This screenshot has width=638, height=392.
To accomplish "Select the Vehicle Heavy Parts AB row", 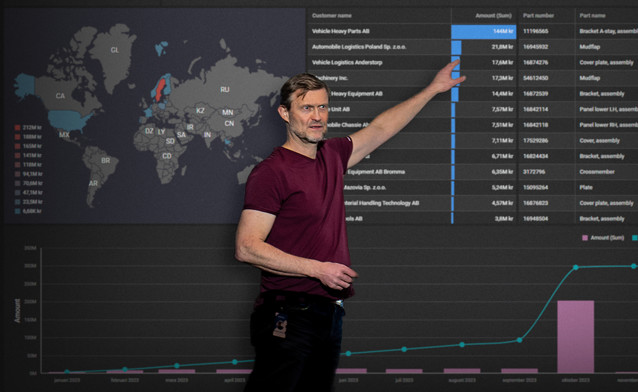I will coord(472,31).
